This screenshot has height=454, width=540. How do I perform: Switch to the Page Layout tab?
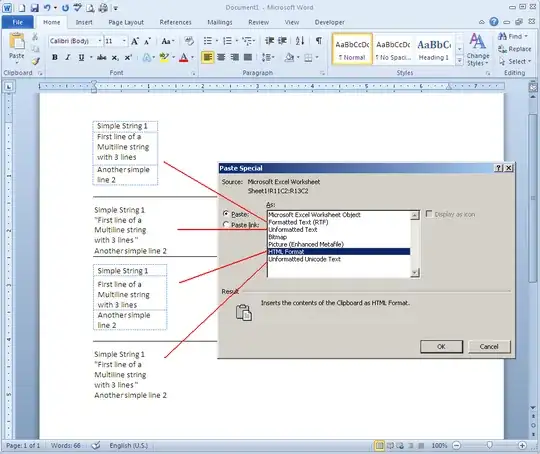(126, 22)
